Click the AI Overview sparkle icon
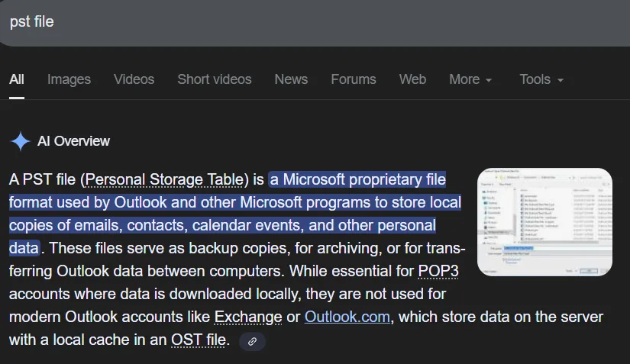Image resolution: width=630 pixels, height=364 pixels. [x=20, y=141]
